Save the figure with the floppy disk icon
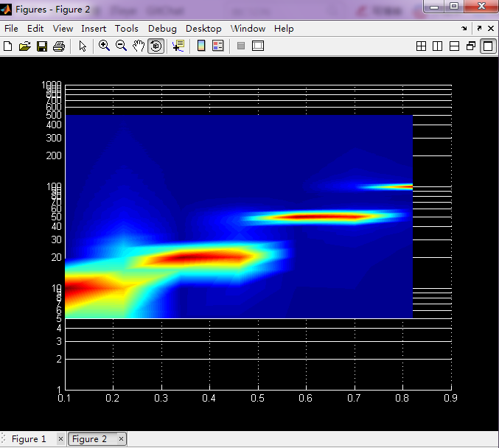Viewport: 499px width, 448px height. pyautogui.click(x=42, y=46)
